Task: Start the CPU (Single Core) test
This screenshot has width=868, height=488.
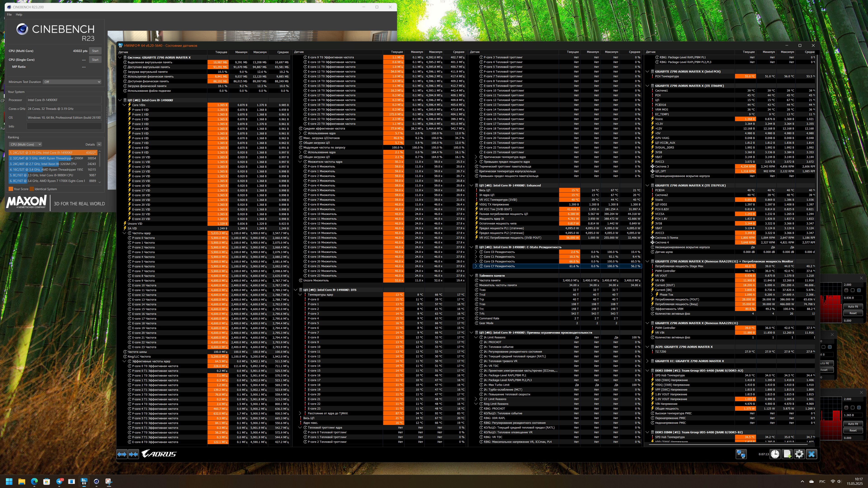Action: click(x=95, y=60)
